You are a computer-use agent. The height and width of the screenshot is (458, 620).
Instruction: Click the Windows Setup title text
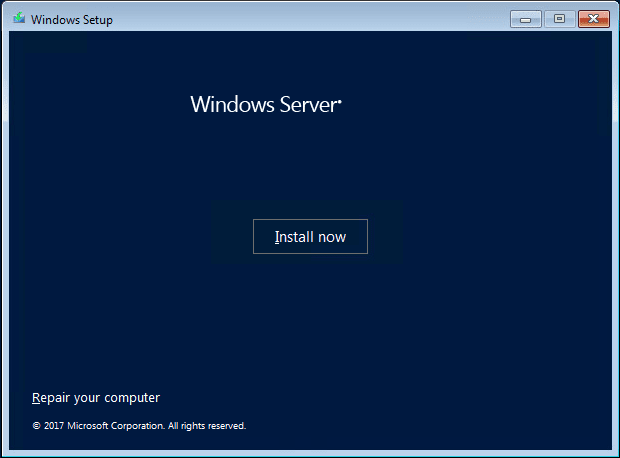(72, 20)
